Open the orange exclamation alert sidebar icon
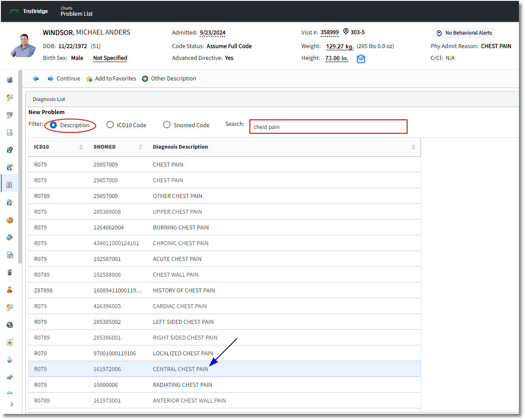 [10, 220]
